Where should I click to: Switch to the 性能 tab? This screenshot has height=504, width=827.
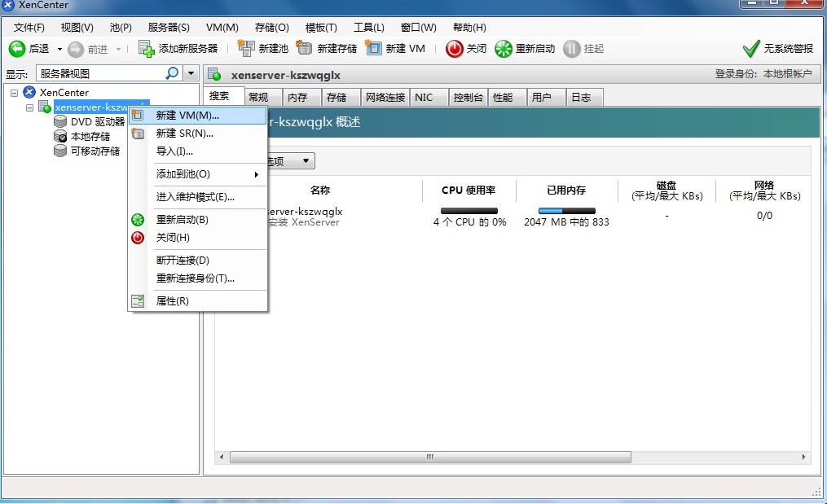[x=508, y=97]
